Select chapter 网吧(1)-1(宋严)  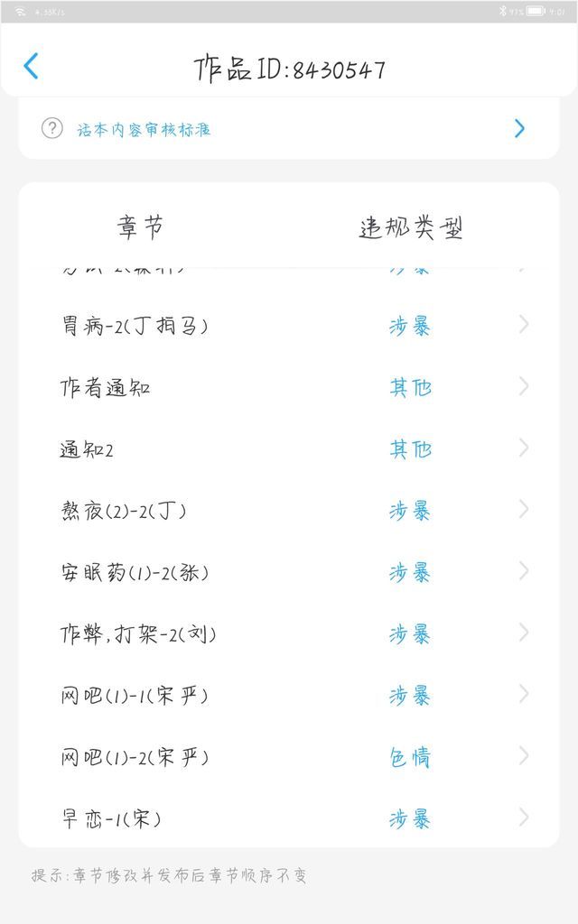click(x=135, y=696)
